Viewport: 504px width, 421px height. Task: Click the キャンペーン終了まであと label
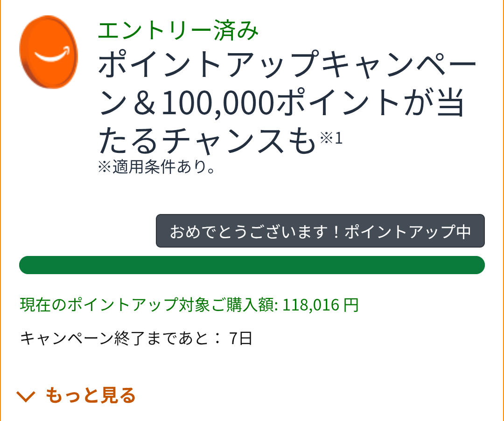[121, 338]
